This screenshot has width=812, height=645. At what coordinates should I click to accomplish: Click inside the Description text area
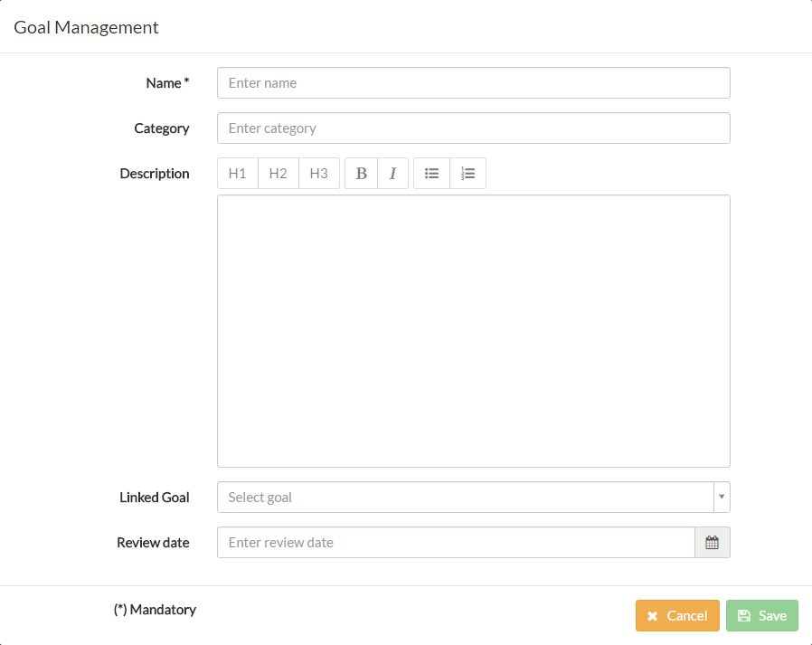(473, 331)
